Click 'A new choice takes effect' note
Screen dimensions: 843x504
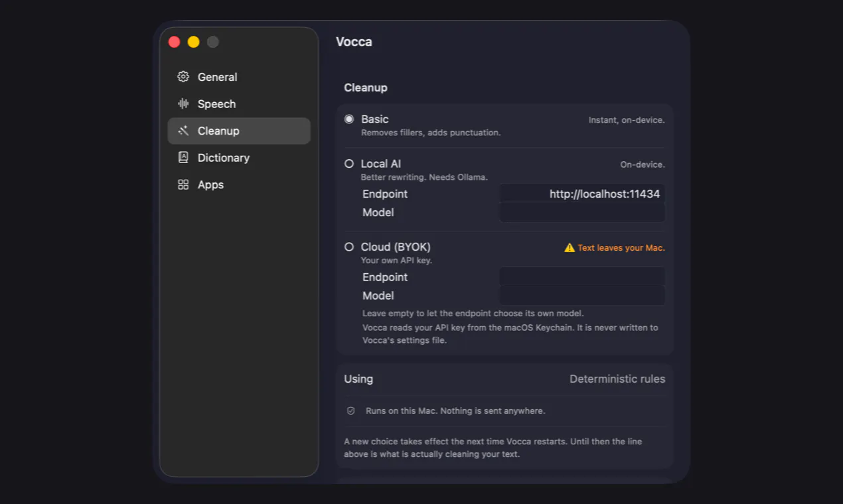click(x=493, y=448)
